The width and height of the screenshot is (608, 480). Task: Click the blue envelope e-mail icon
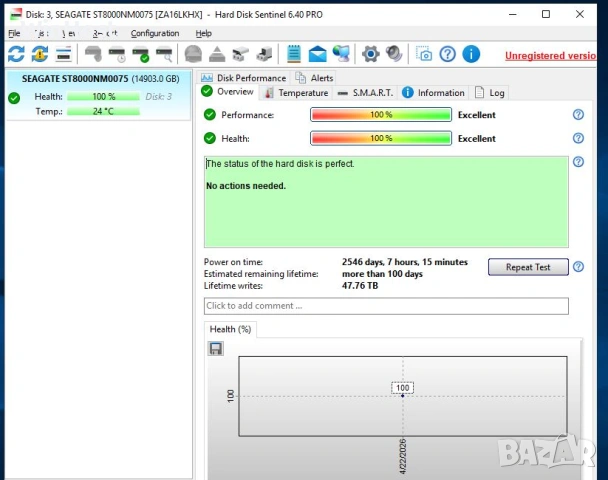coord(318,54)
